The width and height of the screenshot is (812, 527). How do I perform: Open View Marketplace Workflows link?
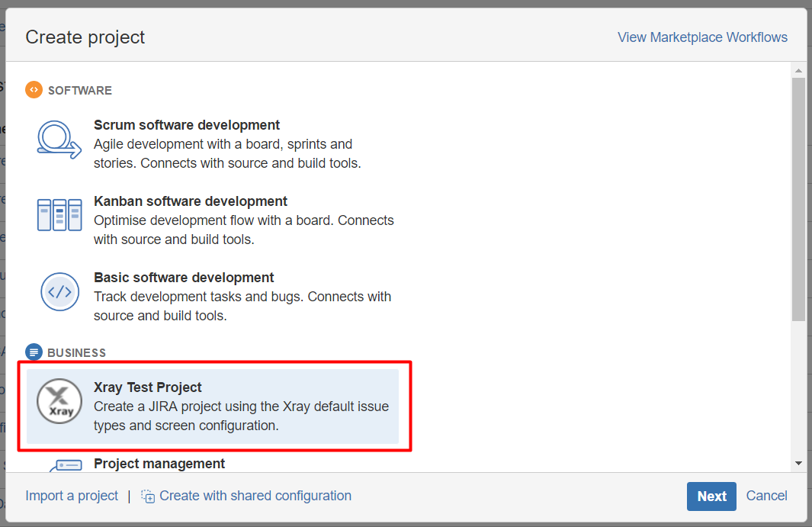click(702, 37)
